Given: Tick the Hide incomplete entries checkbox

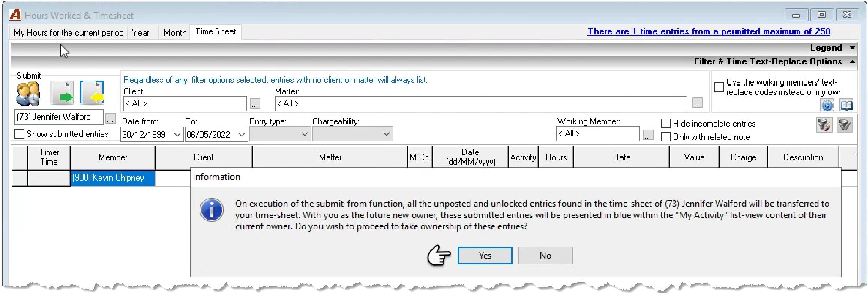Looking at the screenshot, I should coord(665,123).
